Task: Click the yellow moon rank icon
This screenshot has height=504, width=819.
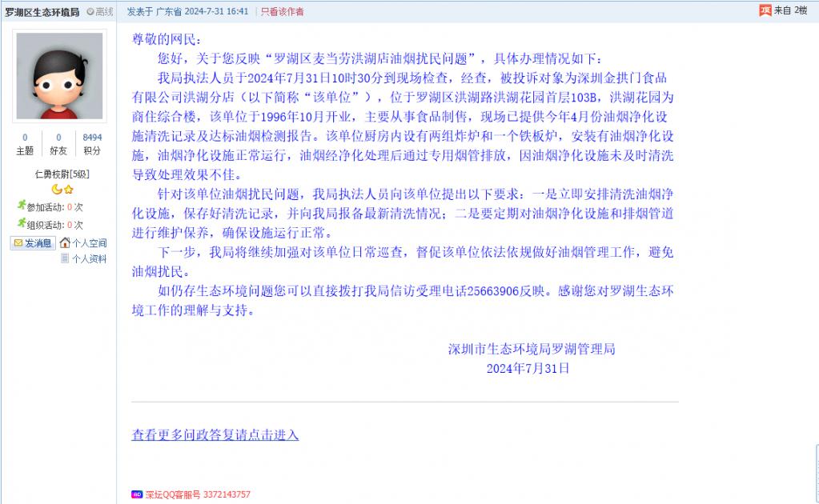Action: pos(56,190)
